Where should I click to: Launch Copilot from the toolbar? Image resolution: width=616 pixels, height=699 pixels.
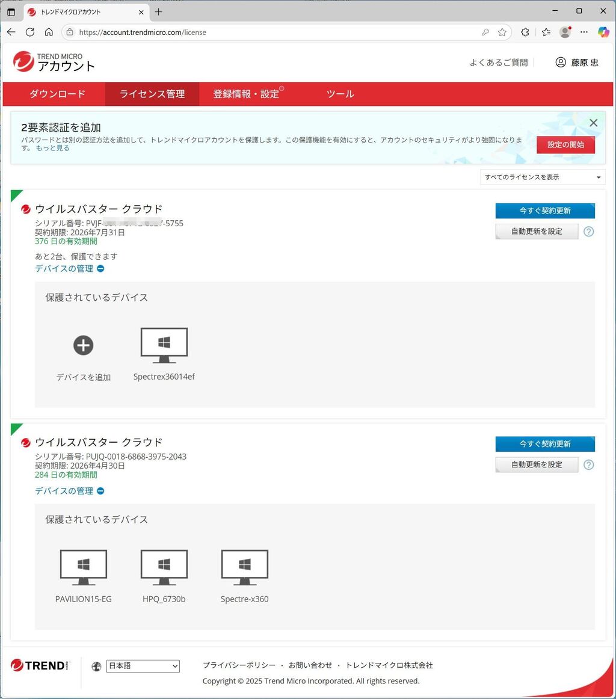click(x=603, y=32)
